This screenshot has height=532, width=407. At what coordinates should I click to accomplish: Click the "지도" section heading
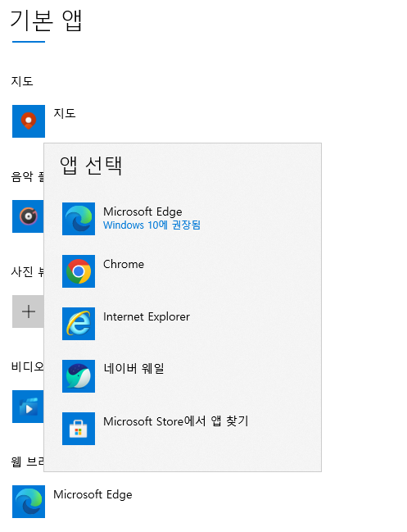coord(22,81)
